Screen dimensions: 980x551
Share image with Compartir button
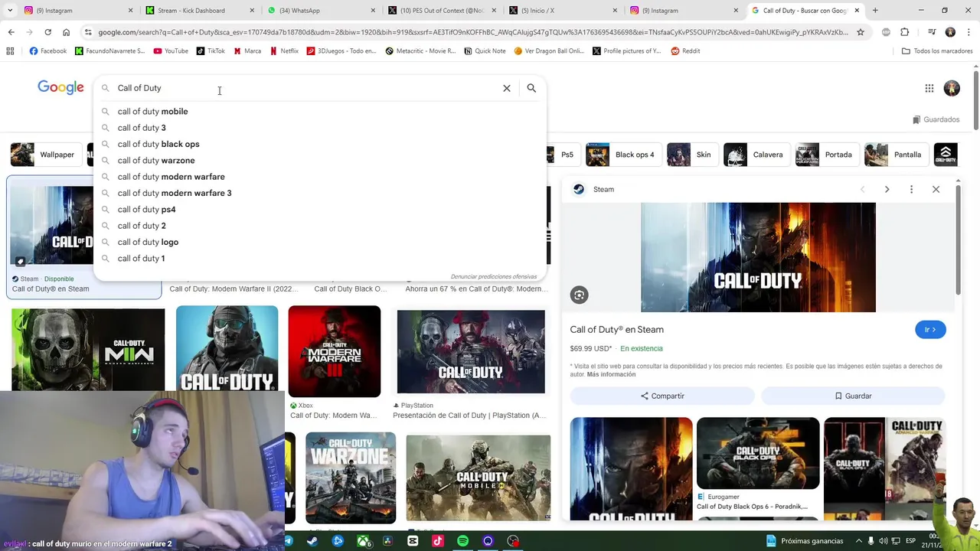(662, 396)
